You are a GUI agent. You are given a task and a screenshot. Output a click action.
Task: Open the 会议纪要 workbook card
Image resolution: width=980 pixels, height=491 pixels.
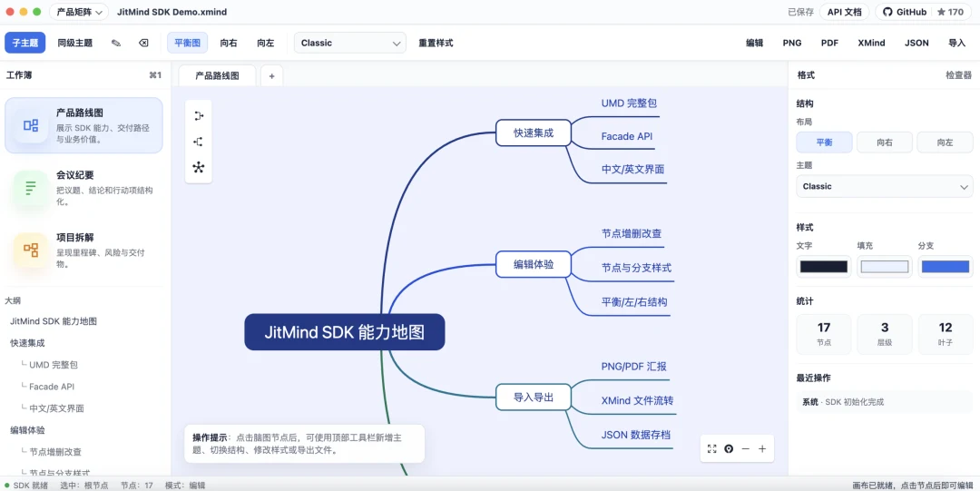pos(83,188)
